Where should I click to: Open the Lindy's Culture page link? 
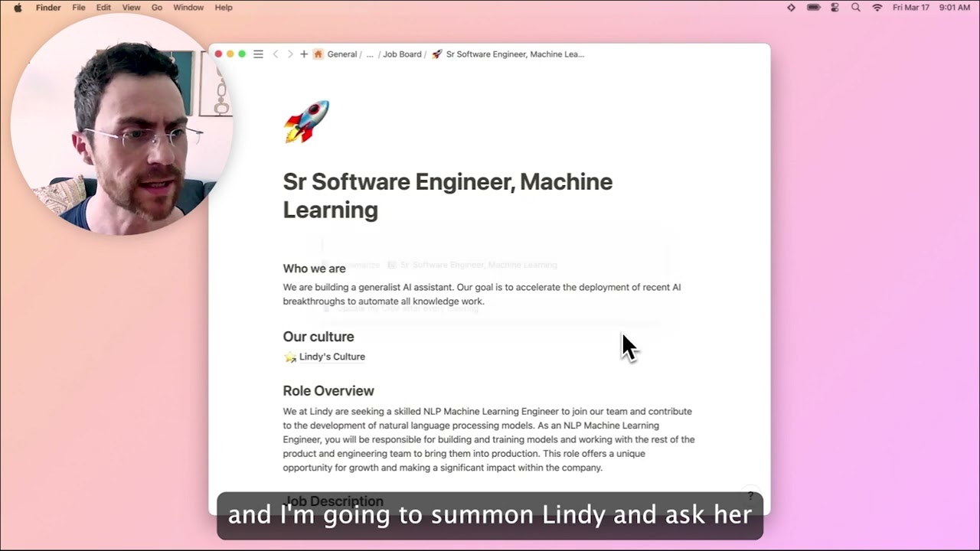(x=332, y=357)
